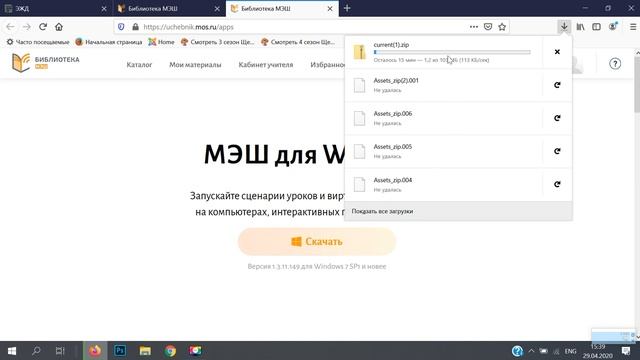Select the Assets_zip.006 download entry

pos(444,118)
